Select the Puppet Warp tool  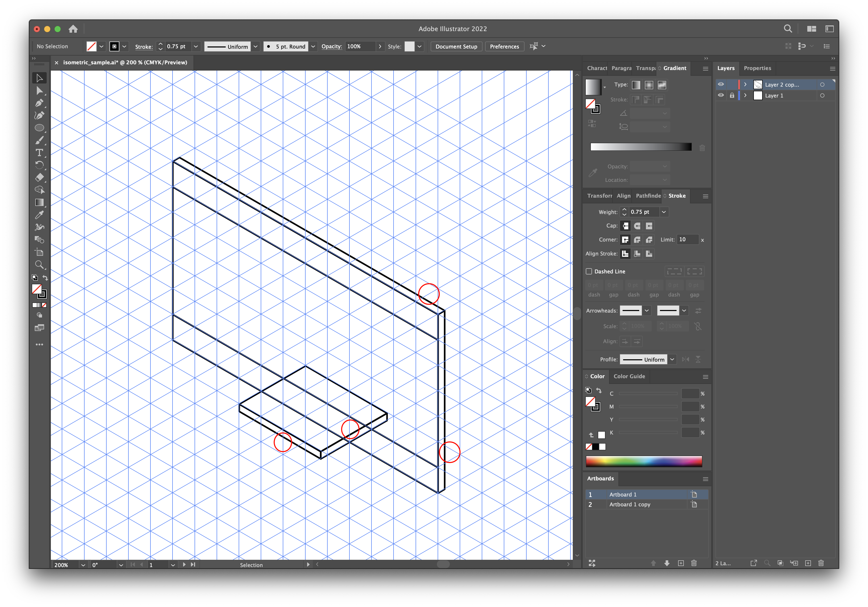pyautogui.click(x=39, y=227)
